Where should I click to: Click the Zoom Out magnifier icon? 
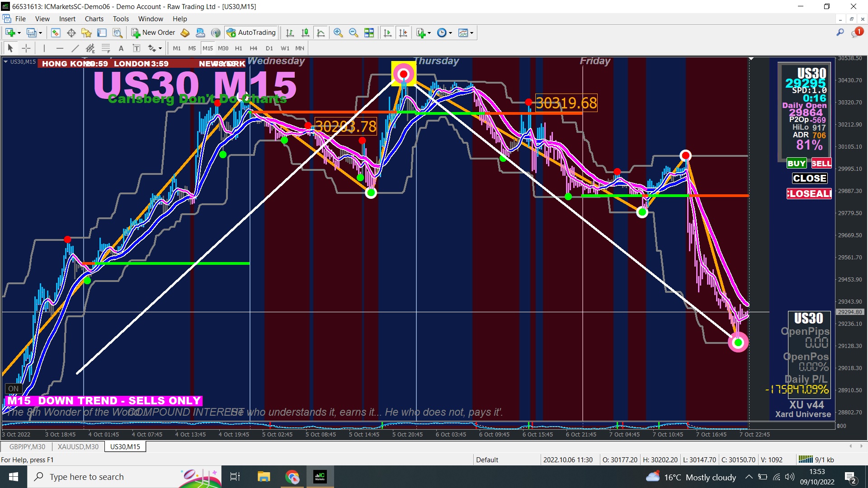[x=353, y=33]
